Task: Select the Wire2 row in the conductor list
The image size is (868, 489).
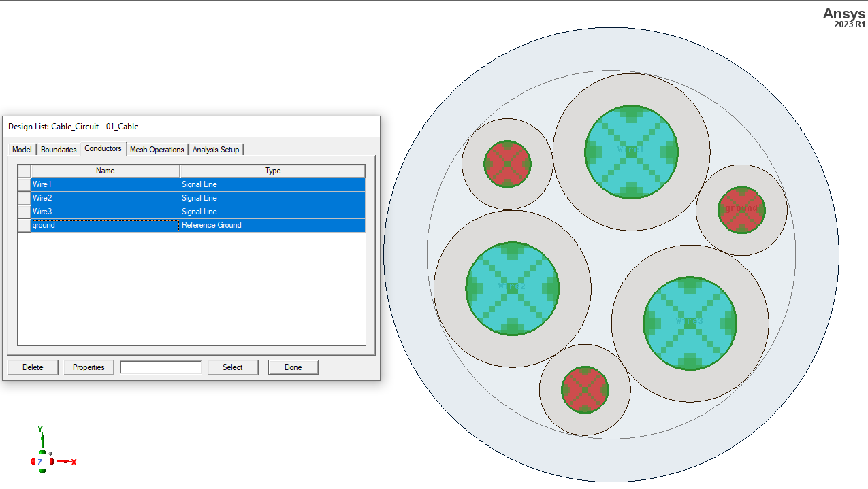Action: [x=105, y=198]
